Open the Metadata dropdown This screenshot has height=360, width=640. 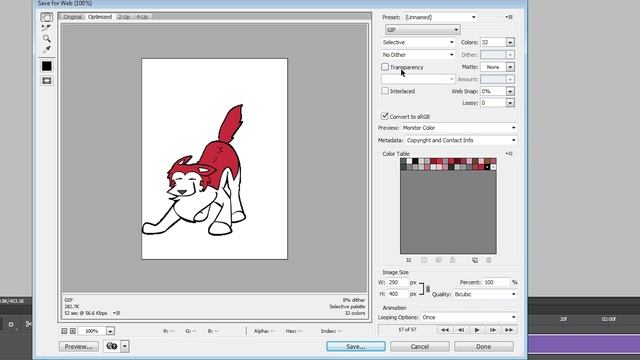point(461,140)
